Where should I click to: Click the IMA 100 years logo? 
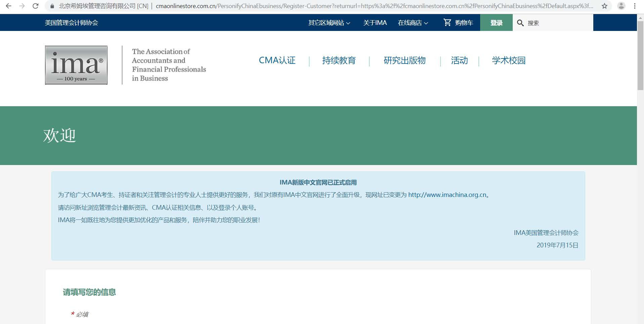[x=76, y=65]
